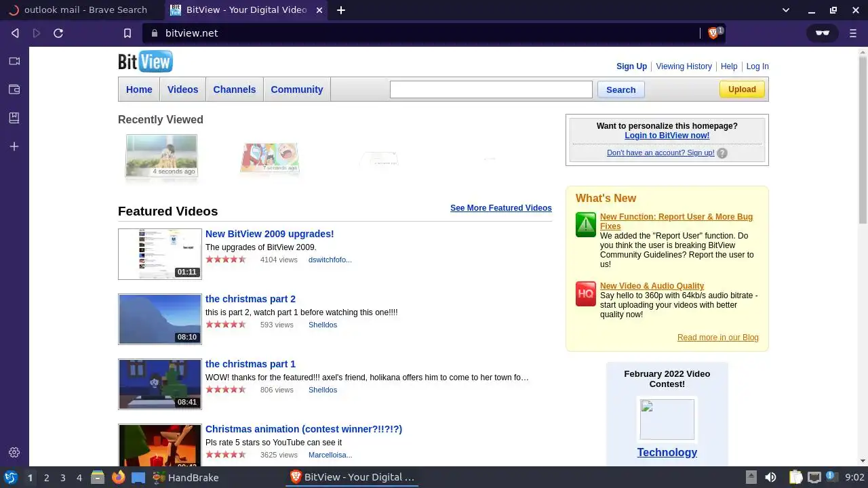Screen dimensions: 868x488
Task: Click Read more in our Blog link
Action: (718, 338)
